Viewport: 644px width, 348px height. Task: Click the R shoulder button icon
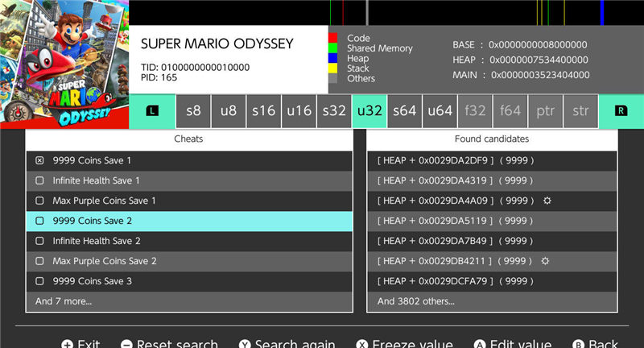(621, 110)
